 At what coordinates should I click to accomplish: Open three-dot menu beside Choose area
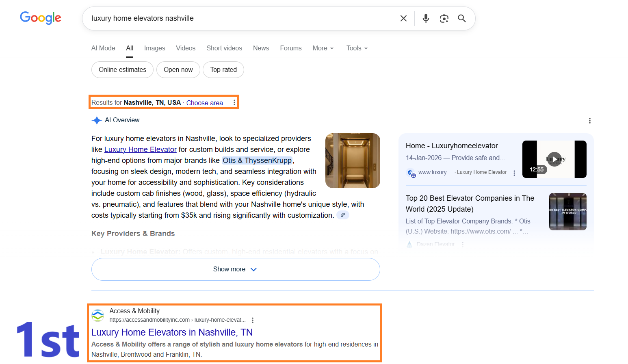(234, 103)
